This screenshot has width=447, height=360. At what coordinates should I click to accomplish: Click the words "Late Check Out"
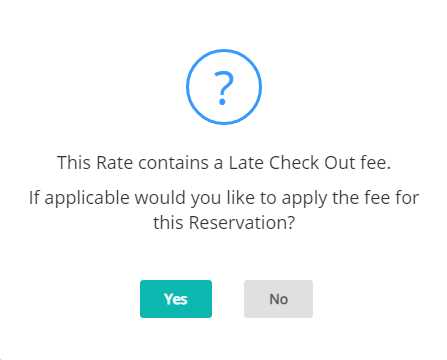290,163
